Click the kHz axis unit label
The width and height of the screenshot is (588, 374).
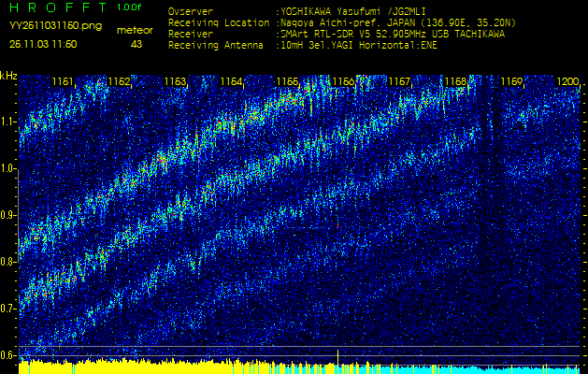[x=8, y=76]
